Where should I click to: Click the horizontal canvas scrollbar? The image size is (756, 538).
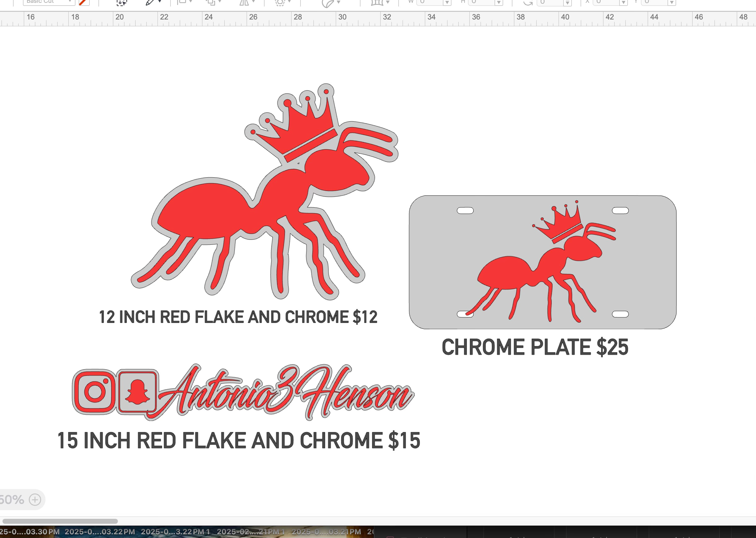[x=60, y=521]
